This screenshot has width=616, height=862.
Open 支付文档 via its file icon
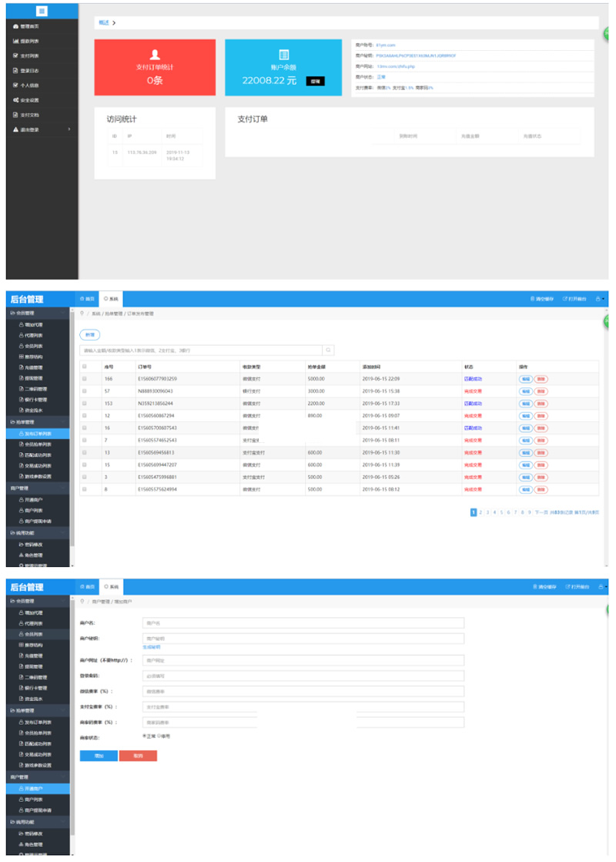pyautogui.click(x=16, y=115)
